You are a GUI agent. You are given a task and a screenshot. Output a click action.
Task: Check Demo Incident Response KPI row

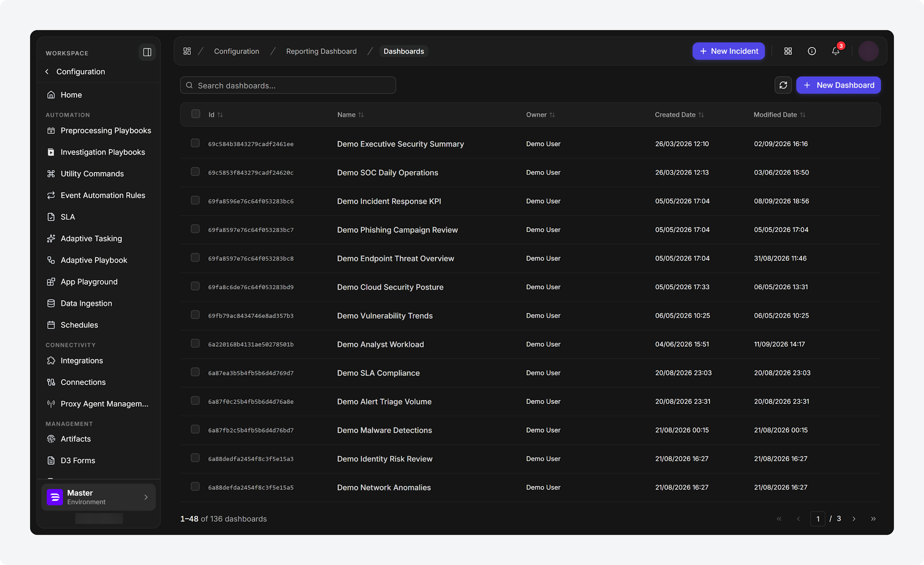pyautogui.click(x=195, y=200)
